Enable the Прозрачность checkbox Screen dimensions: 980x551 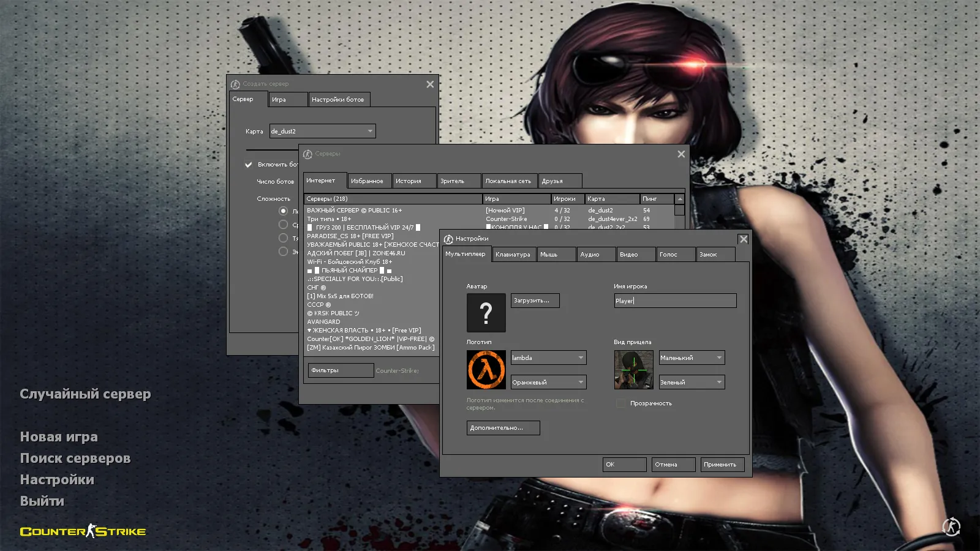(x=620, y=403)
